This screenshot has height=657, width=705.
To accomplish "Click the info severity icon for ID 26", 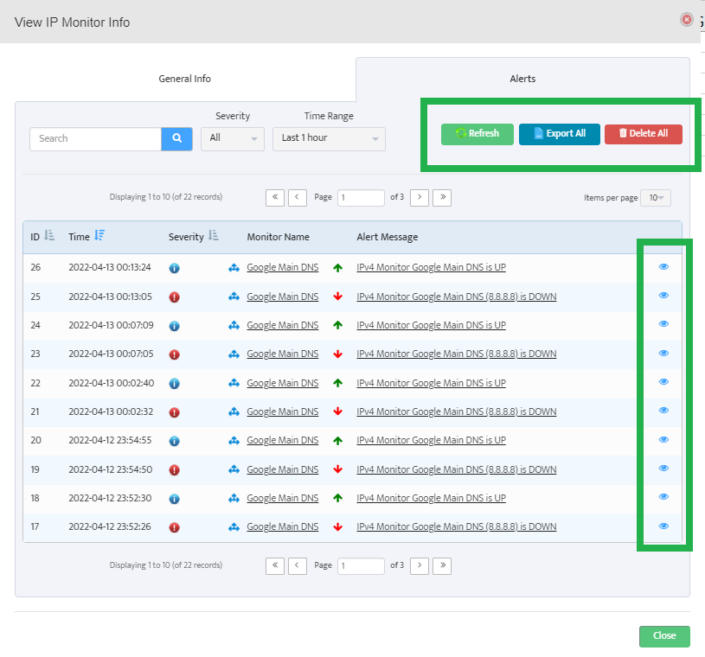I will (174, 268).
